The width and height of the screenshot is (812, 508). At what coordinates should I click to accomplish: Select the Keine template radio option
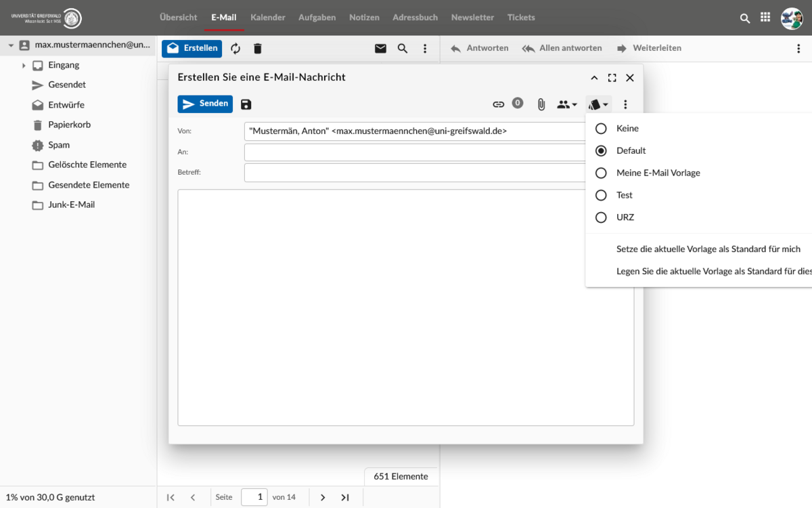click(x=601, y=129)
